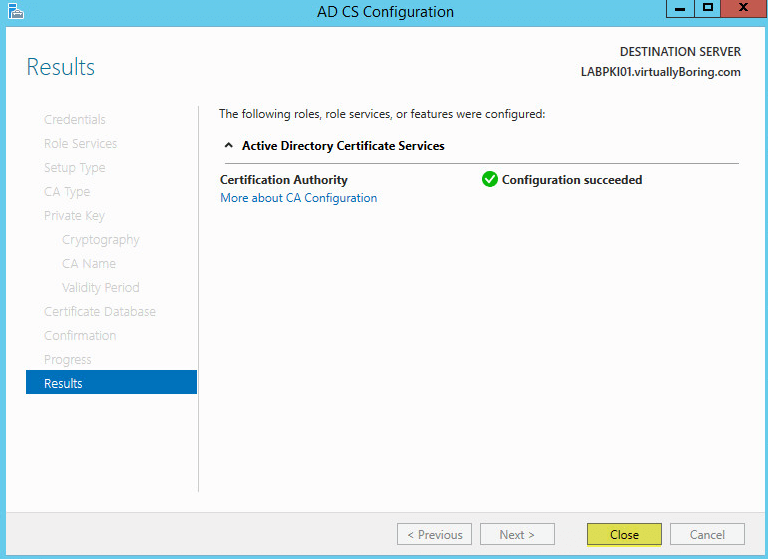768x559 pixels.
Task: Select the Validity Period sub-step
Action: [100, 288]
